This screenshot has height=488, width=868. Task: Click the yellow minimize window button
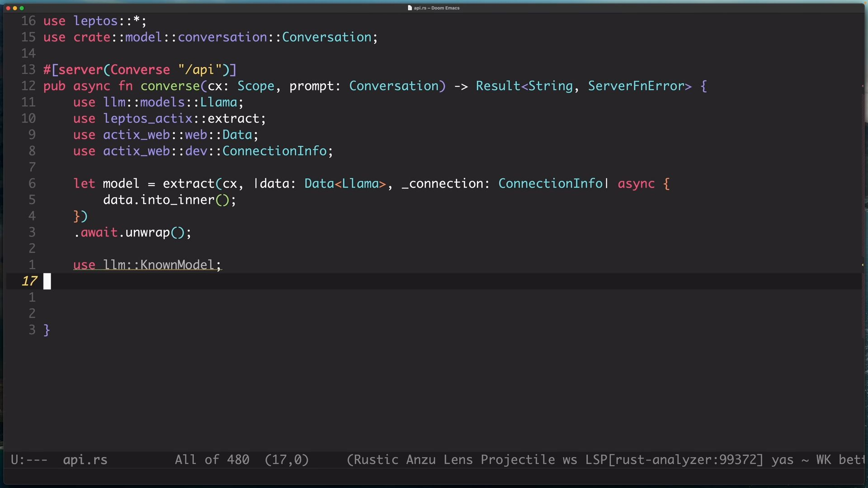tap(15, 8)
